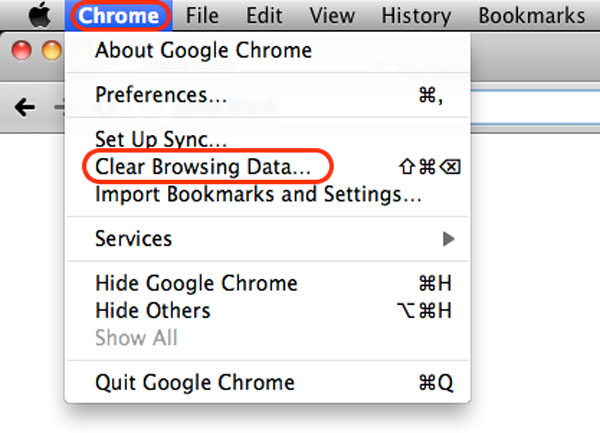Open Preferences from the Chrome menu

[x=161, y=95]
